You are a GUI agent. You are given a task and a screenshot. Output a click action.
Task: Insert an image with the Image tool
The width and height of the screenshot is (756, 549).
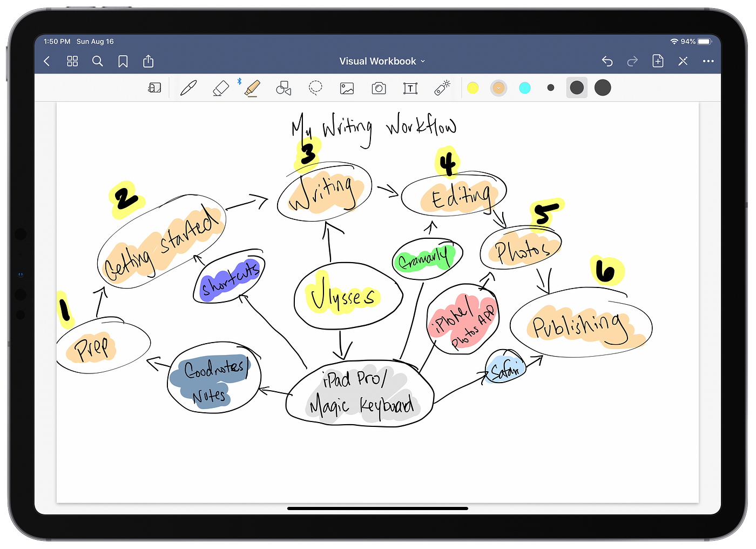[x=347, y=88]
